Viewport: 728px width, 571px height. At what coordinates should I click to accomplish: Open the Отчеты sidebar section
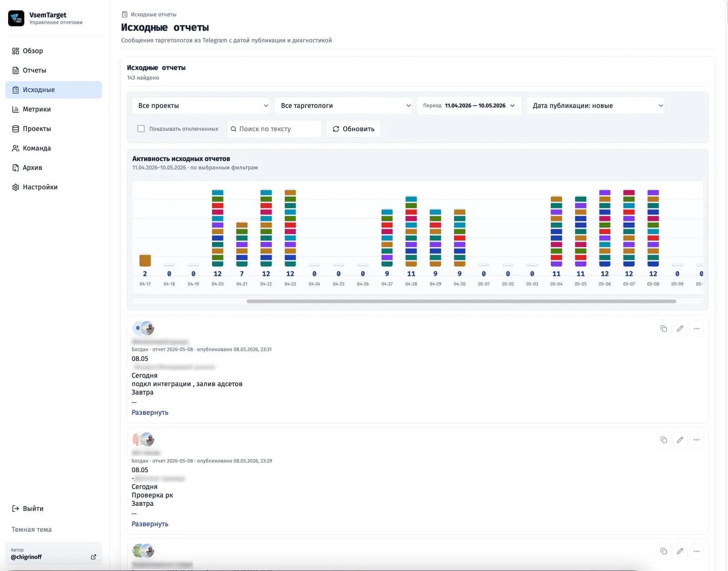54,71
